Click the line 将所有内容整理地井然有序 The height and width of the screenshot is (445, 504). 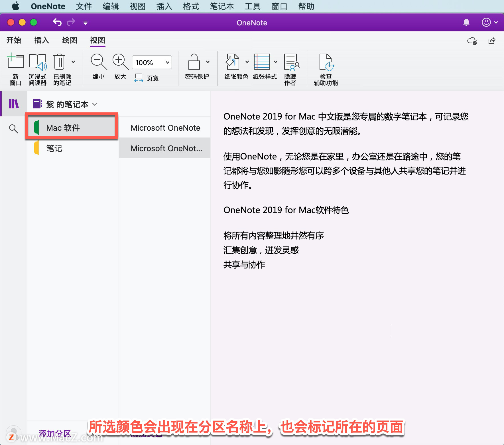pyautogui.click(x=273, y=235)
